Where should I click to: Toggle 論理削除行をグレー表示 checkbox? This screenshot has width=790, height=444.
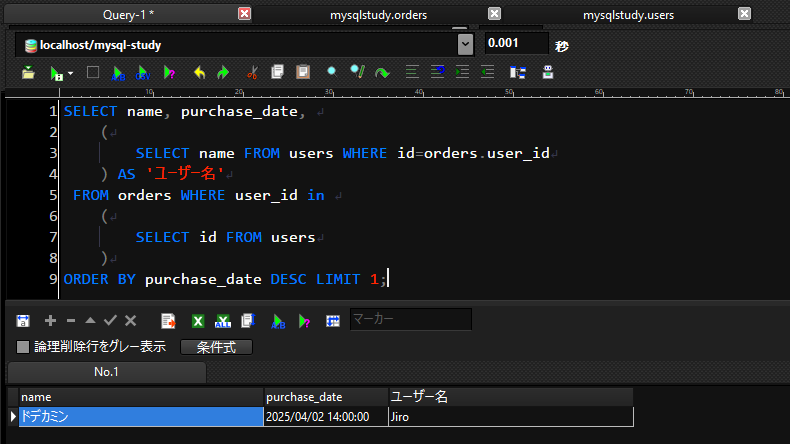(x=23, y=347)
